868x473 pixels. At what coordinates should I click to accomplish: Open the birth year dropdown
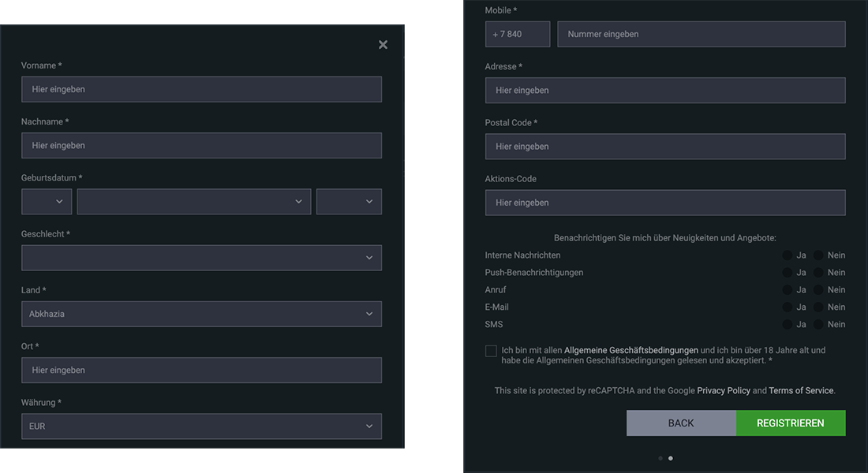(x=349, y=201)
